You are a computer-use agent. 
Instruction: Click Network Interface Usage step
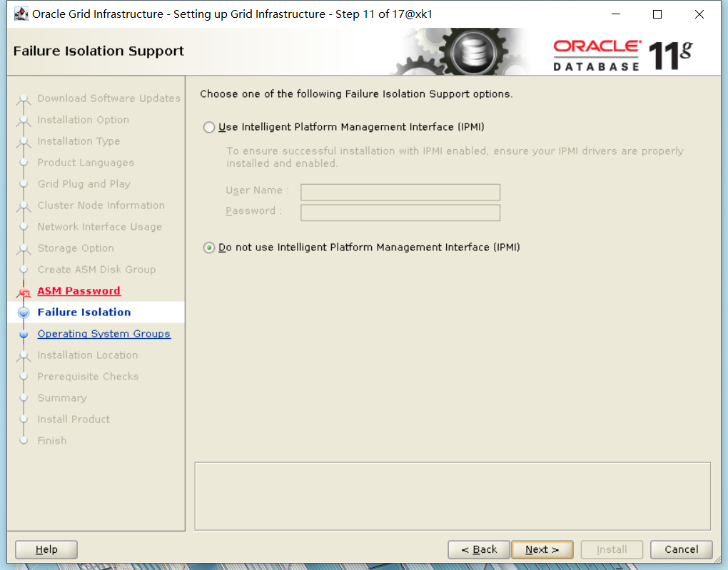pos(100,227)
